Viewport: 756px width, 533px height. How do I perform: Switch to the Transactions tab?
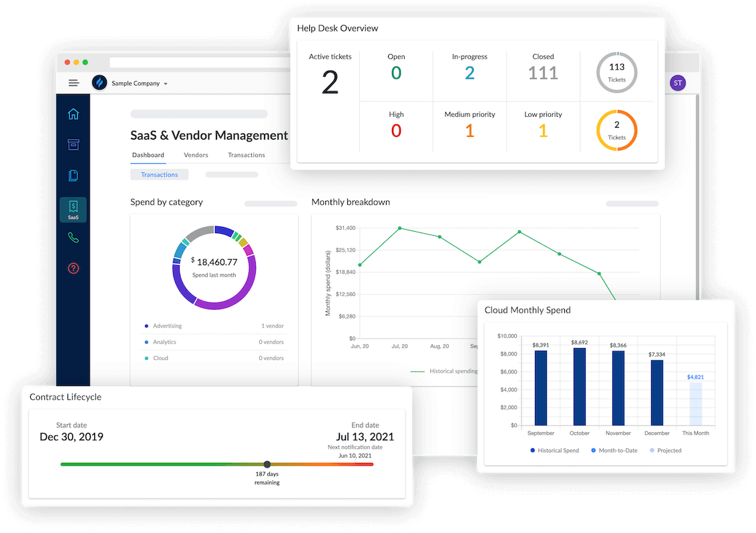click(x=246, y=154)
